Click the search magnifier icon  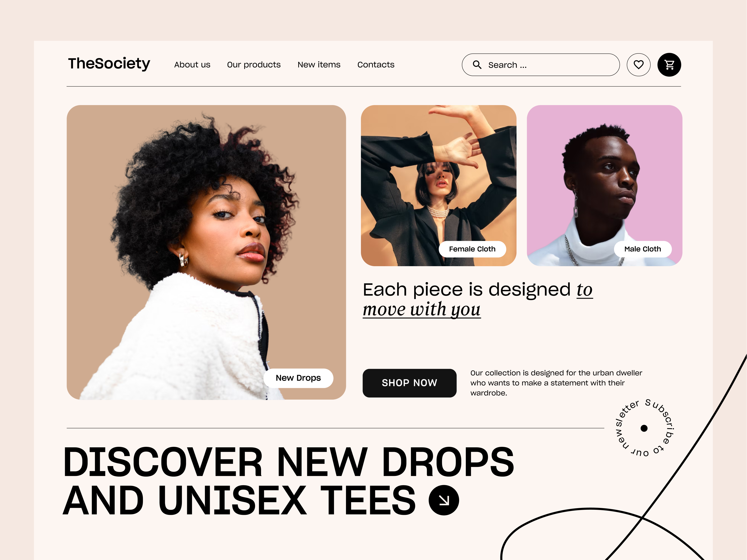point(477,65)
